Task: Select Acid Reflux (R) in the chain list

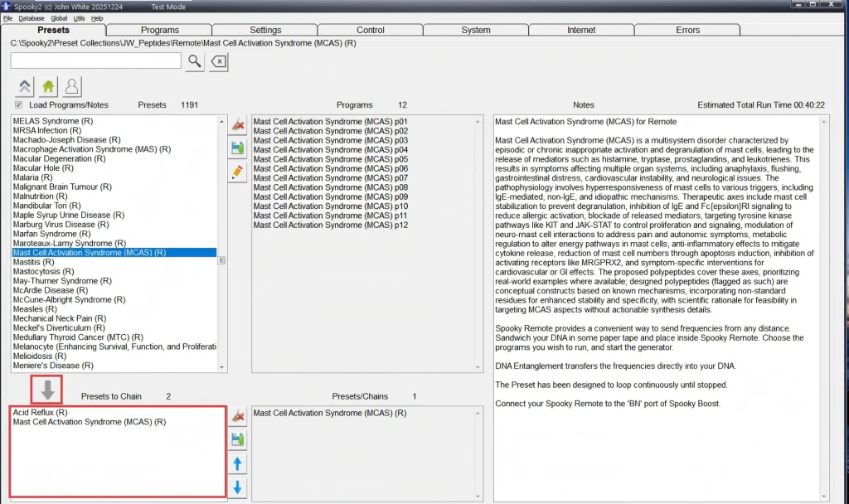Action: (40, 412)
